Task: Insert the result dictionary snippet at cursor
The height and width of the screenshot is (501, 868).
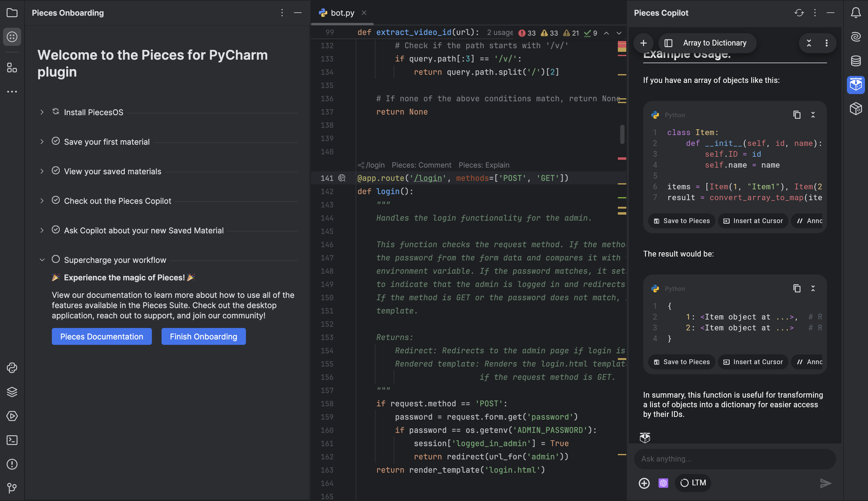Action: point(753,362)
